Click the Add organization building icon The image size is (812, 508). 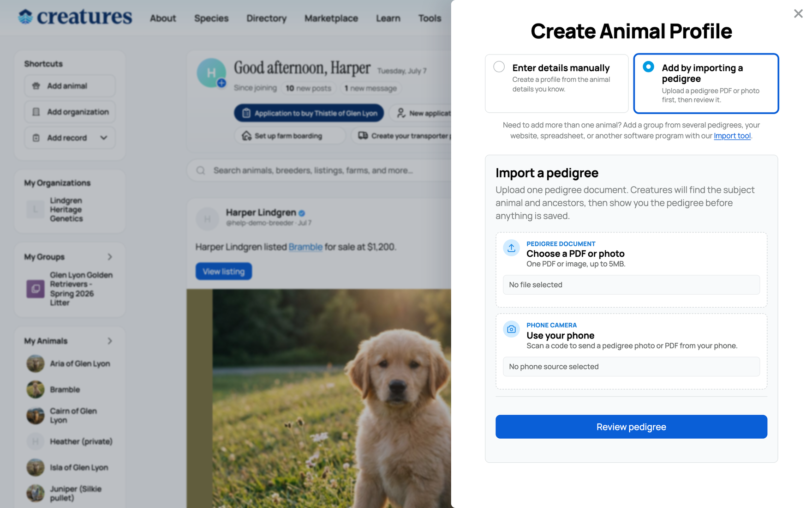coord(36,112)
